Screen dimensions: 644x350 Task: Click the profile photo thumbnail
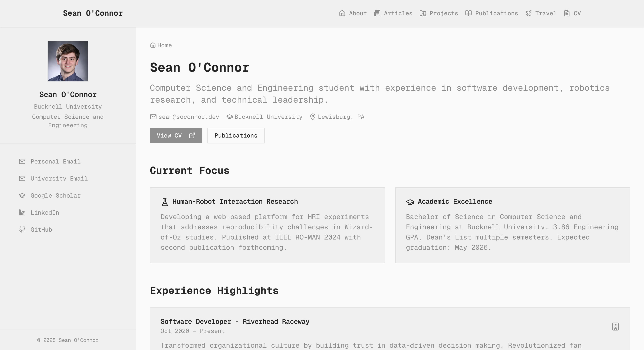point(68,61)
